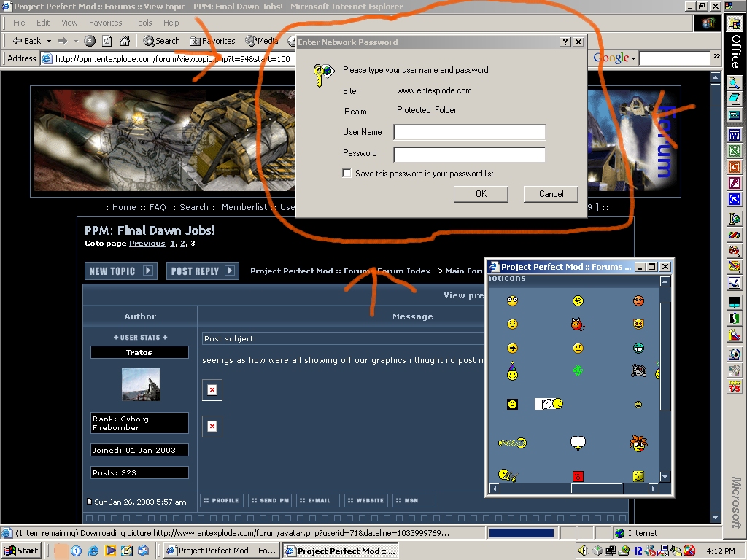747x560 pixels.
Task: Click the WEBSITE button under the post
Action: point(366,500)
